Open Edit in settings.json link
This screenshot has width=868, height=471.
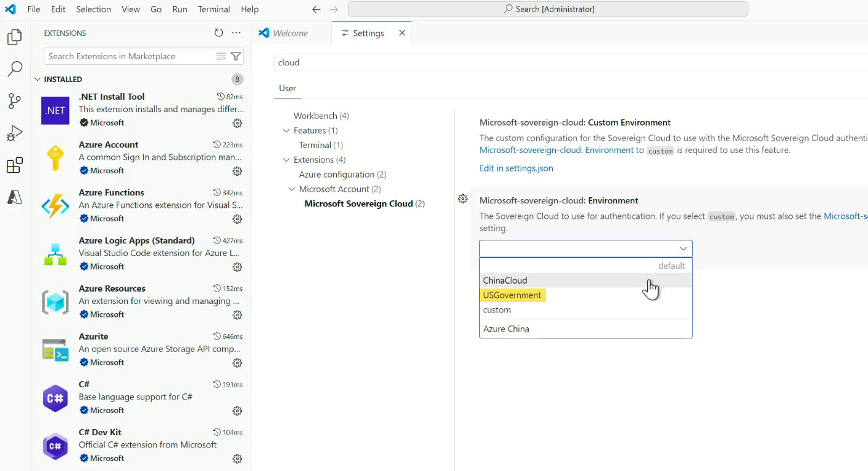pos(516,168)
